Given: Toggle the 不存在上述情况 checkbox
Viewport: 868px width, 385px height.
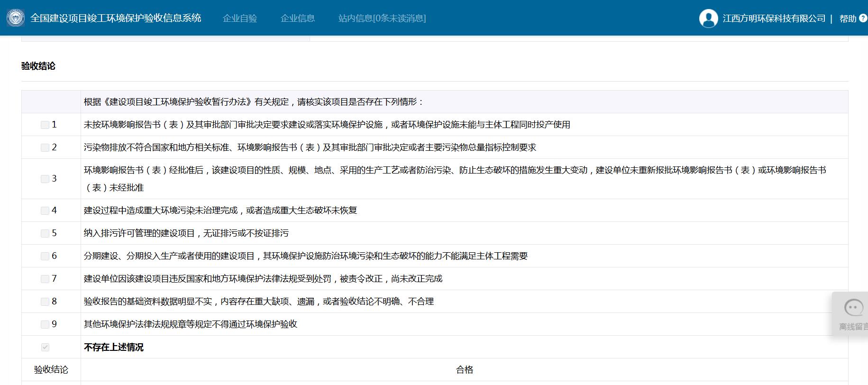Looking at the screenshot, I should [45, 347].
